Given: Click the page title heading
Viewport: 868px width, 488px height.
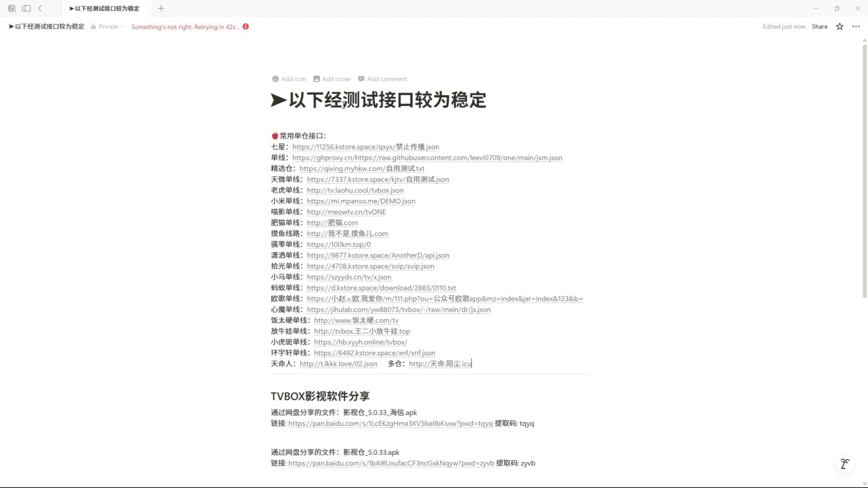Looking at the screenshot, I should click(378, 100).
